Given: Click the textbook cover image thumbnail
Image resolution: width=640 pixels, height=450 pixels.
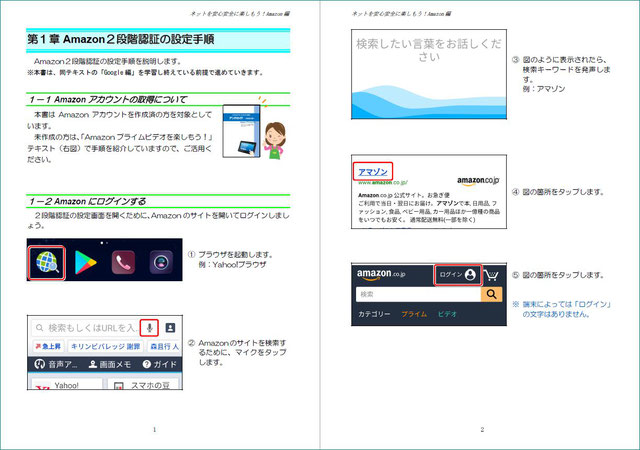Looking at the screenshot, I should coord(241,131).
